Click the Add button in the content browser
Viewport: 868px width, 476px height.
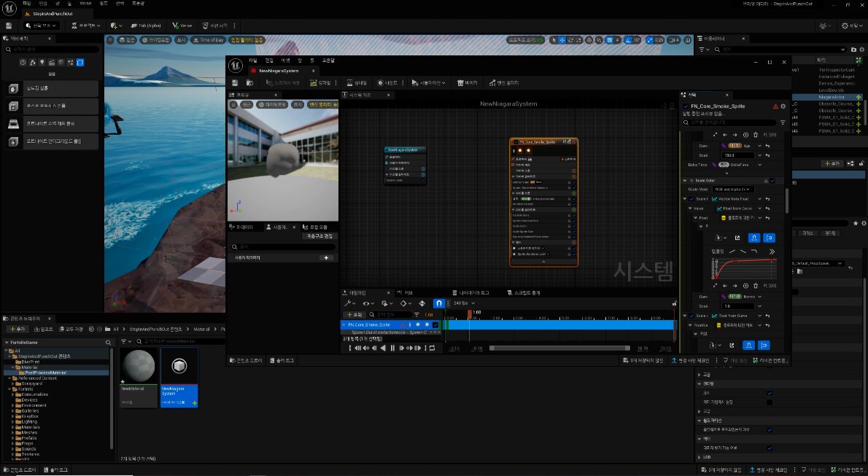point(16,329)
